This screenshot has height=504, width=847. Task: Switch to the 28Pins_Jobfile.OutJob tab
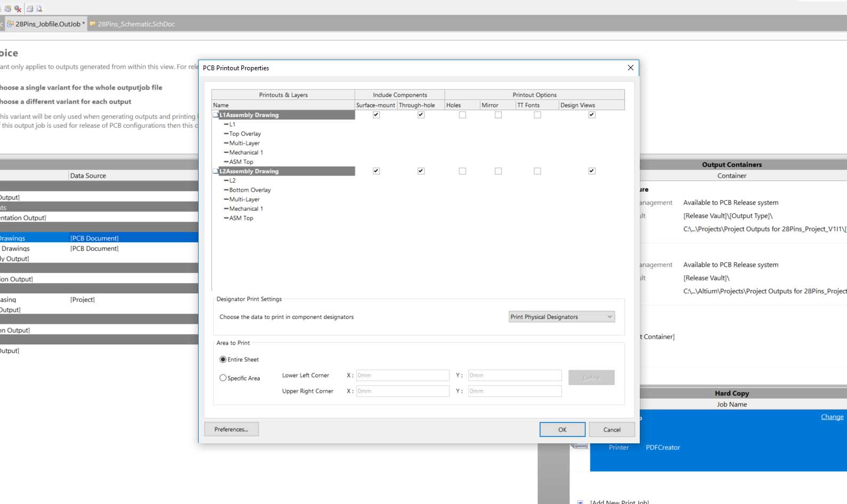(47, 24)
